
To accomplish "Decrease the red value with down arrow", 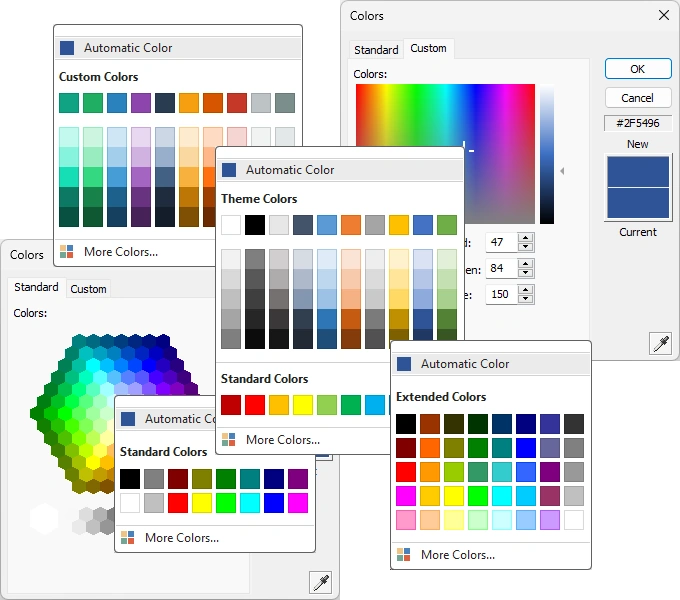I will click(526, 247).
